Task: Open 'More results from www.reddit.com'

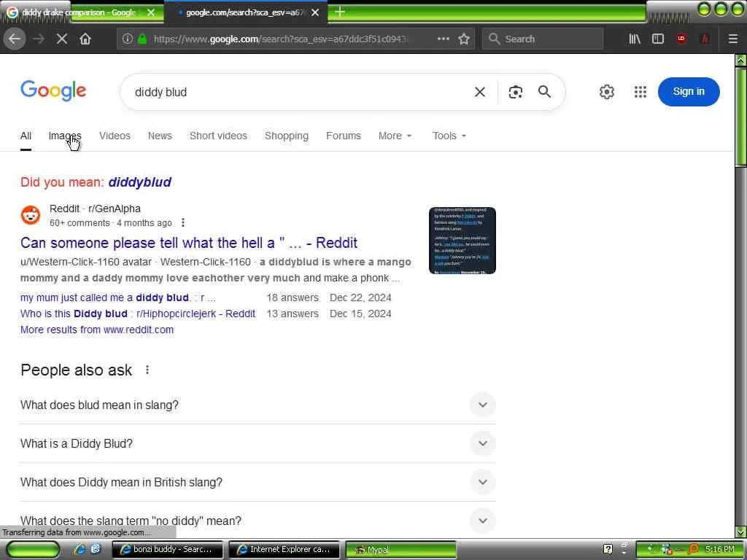Action: click(x=97, y=330)
